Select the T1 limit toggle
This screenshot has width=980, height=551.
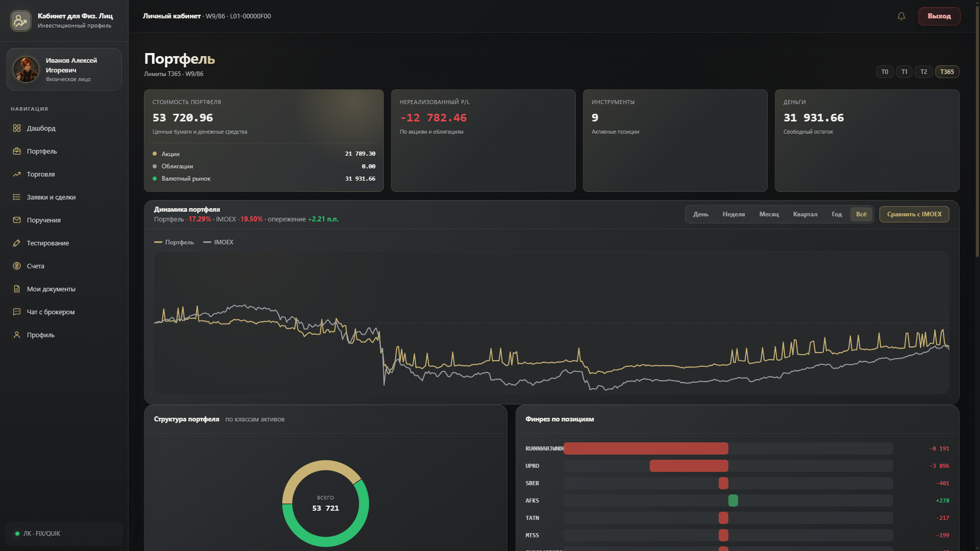point(904,72)
